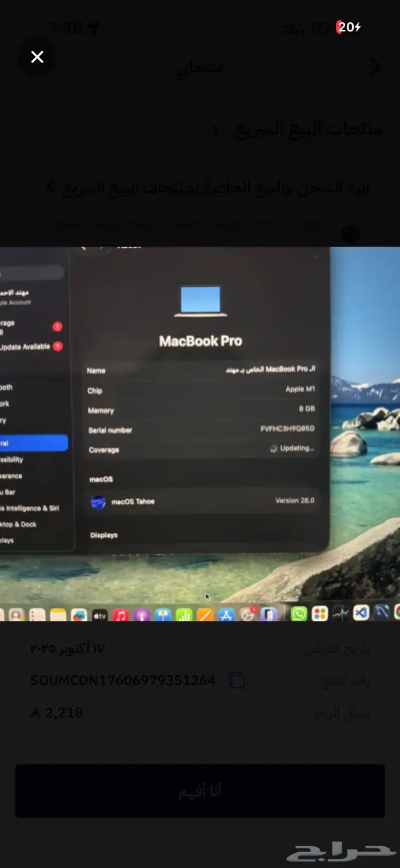Go to Desktop & Dock settings
Viewport: 400px width, 868px height.
[x=23, y=524]
